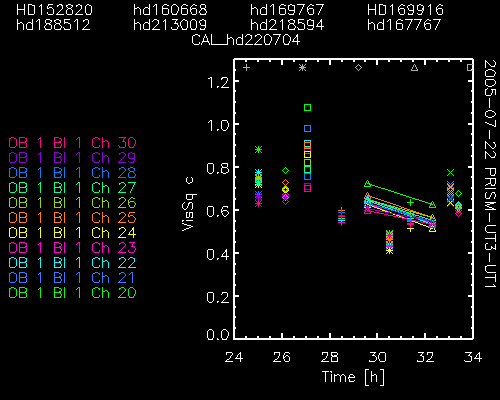The image size is (500, 400).
Task: Select the green asterisk point near 0.88
Action: pos(258,149)
